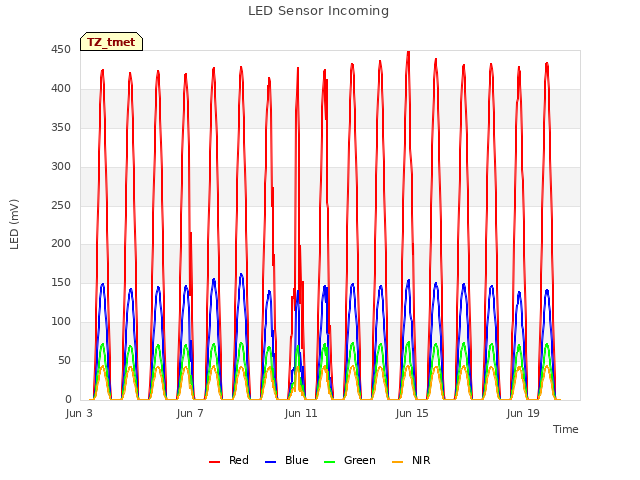Toggle the Red series in the legend
640x480 pixels.
(229, 460)
